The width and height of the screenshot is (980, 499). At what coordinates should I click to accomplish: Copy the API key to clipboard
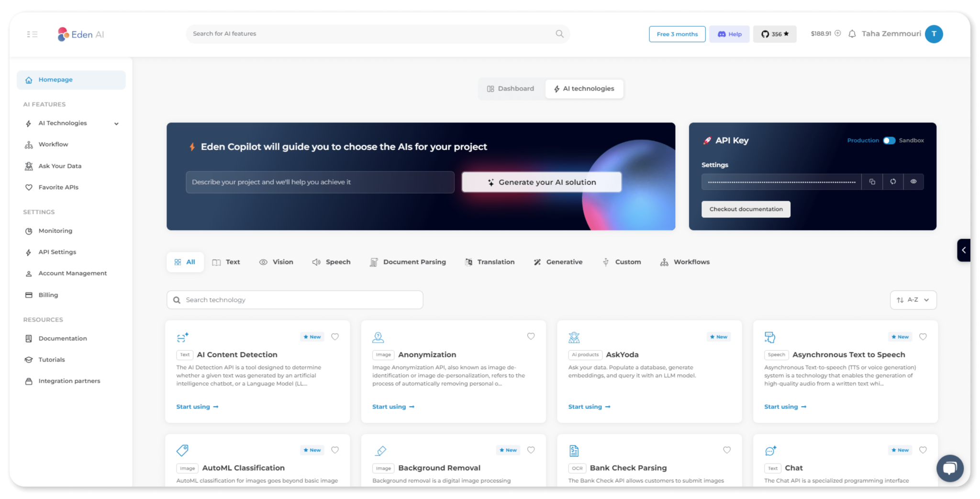coord(872,181)
